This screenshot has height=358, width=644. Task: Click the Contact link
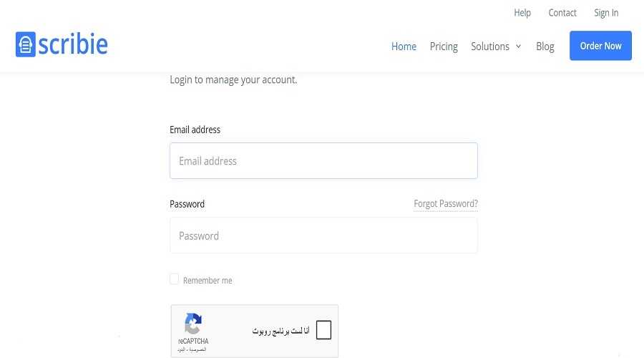(562, 13)
